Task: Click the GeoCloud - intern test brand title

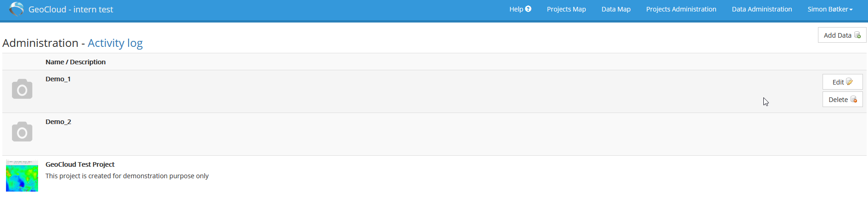Action: 71,10
